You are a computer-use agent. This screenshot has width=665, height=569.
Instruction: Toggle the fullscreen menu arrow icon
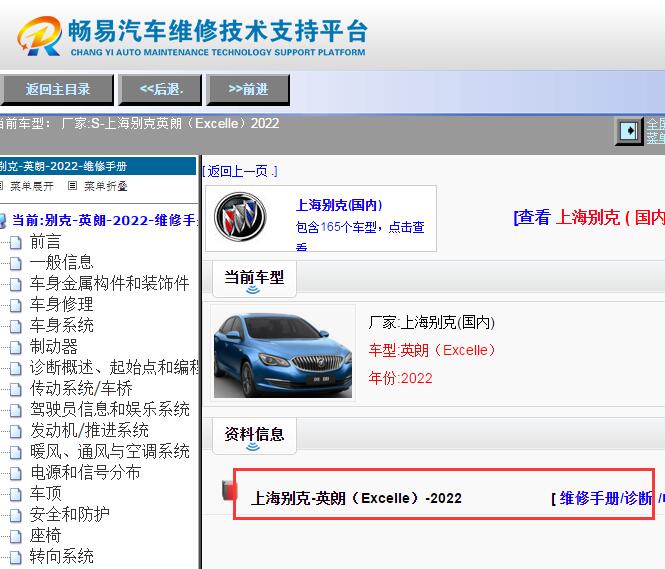[x=629, y=131]
